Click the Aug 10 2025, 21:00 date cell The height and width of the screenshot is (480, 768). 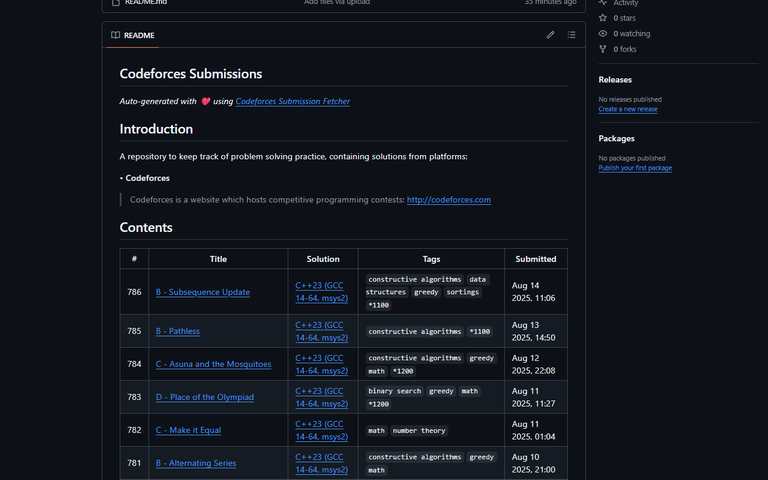(x=536, y=463)
